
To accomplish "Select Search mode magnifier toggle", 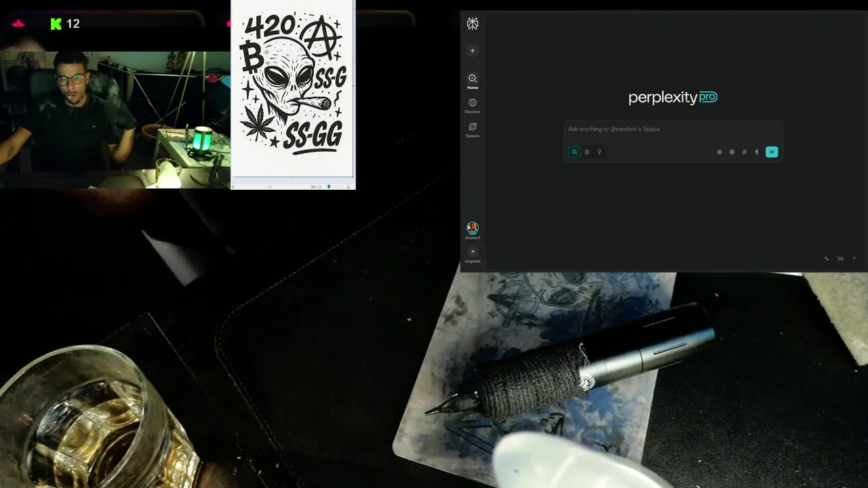I will [574, 152].
